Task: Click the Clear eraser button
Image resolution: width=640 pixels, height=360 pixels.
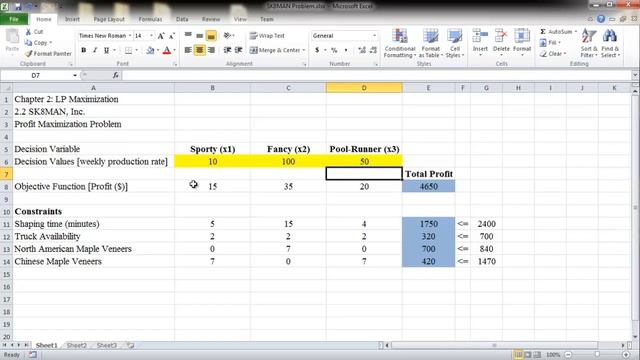Action: [552, 53]
